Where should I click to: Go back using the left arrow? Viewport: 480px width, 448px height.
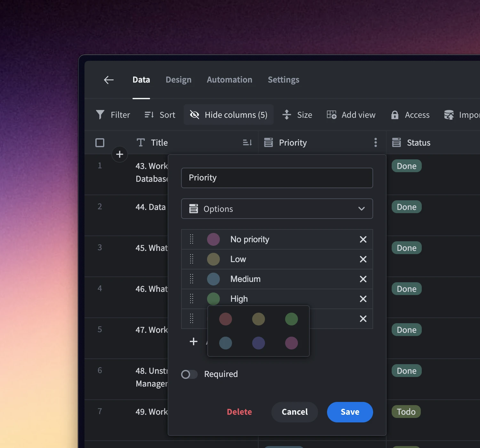109,80
